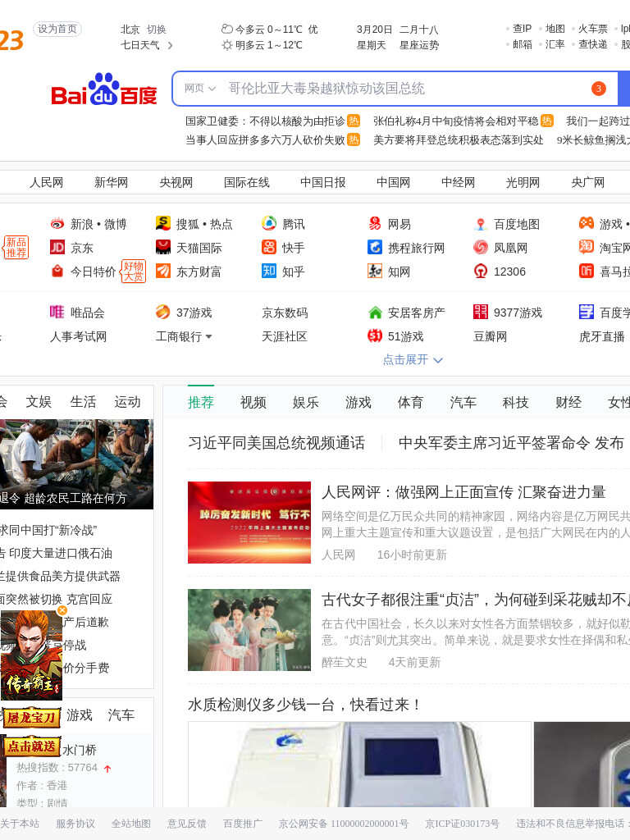Click the CNKI 知网 icon
630x840 pixels.
[x=375, y=271]
